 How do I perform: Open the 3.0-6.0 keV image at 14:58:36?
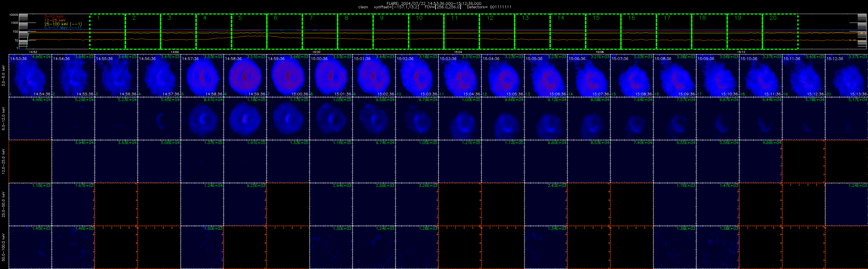coord(245,76)
